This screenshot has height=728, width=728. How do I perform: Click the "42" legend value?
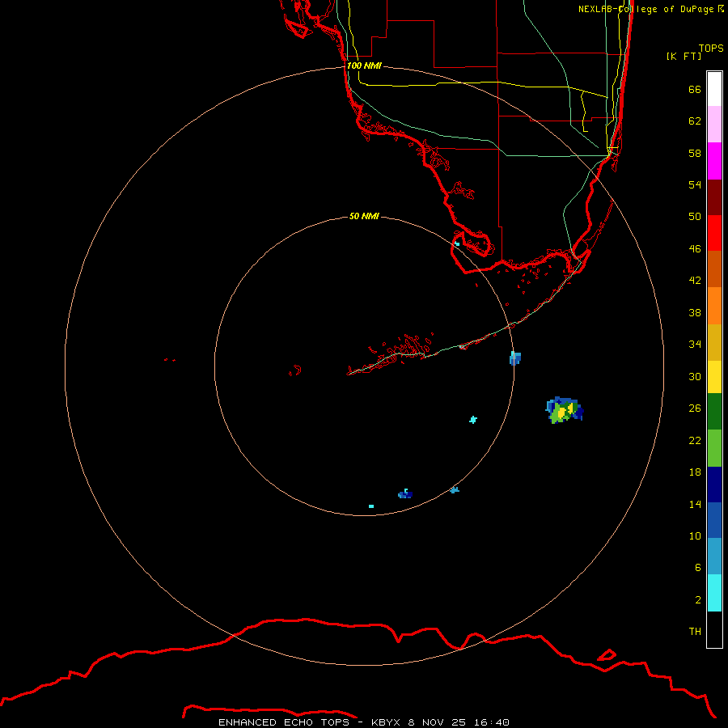pyautogui.click(x=695, y=281)
